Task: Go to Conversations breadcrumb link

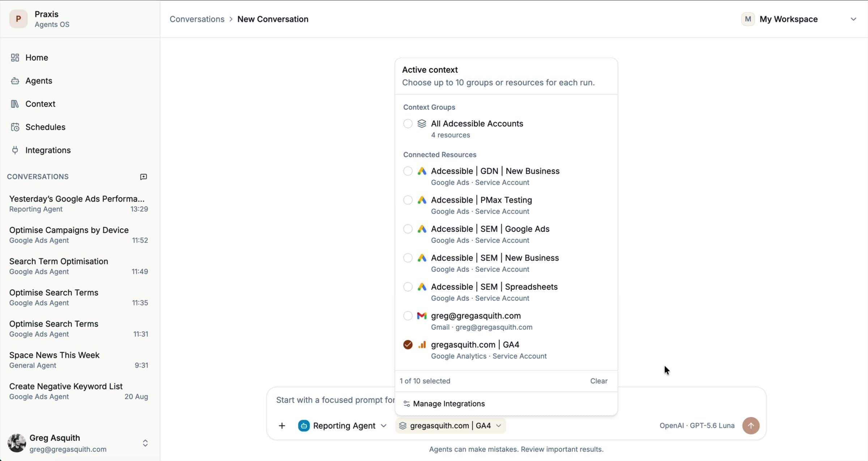Action: click(197, 19)
